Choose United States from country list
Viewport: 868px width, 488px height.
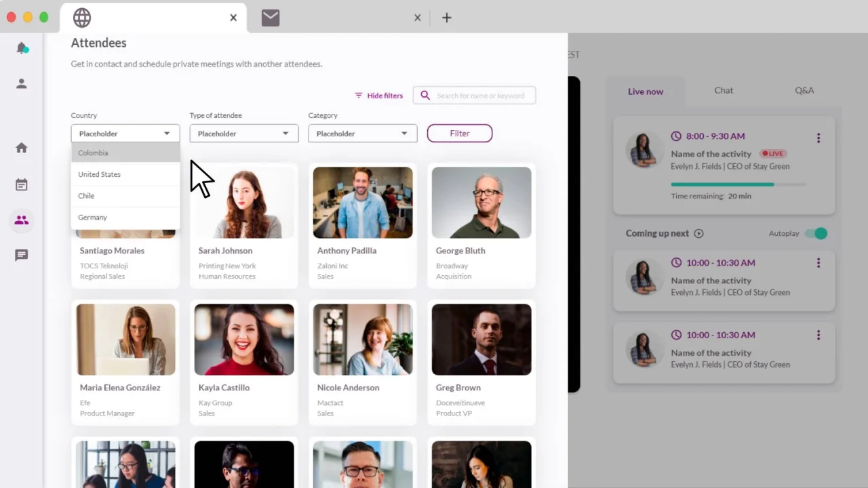(125, 174)
